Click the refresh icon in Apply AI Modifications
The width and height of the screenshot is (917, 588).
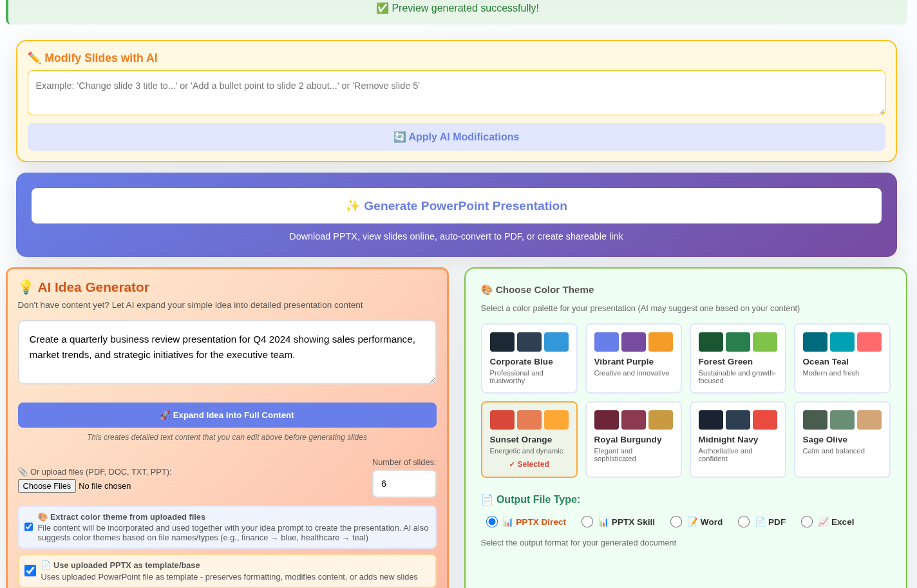[x=399, y=137]
